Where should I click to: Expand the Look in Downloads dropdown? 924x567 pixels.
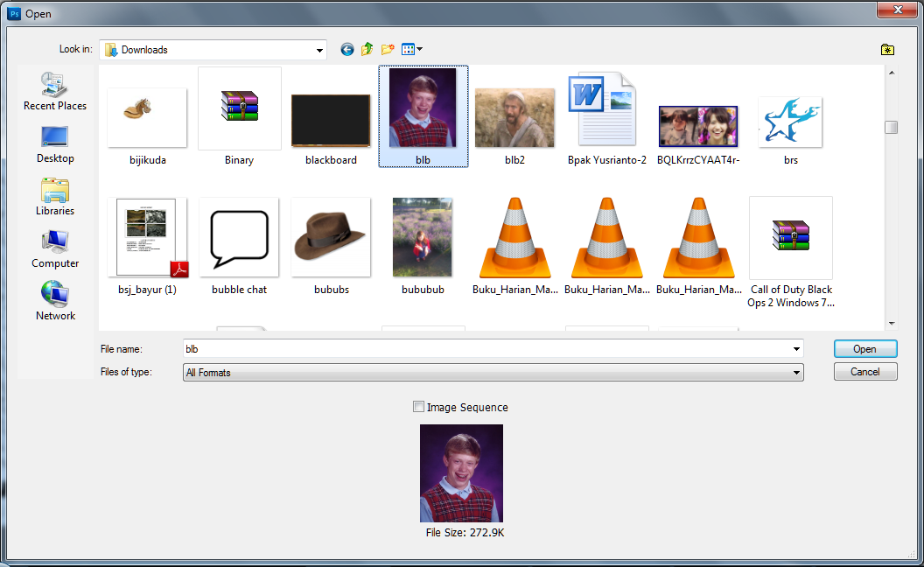click(x=319, y=50)
